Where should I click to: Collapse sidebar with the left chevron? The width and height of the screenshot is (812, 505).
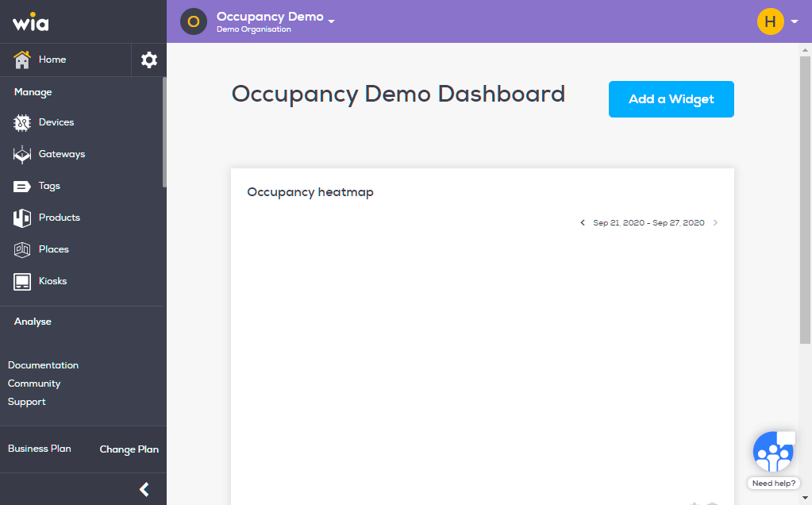coord(144,489)
